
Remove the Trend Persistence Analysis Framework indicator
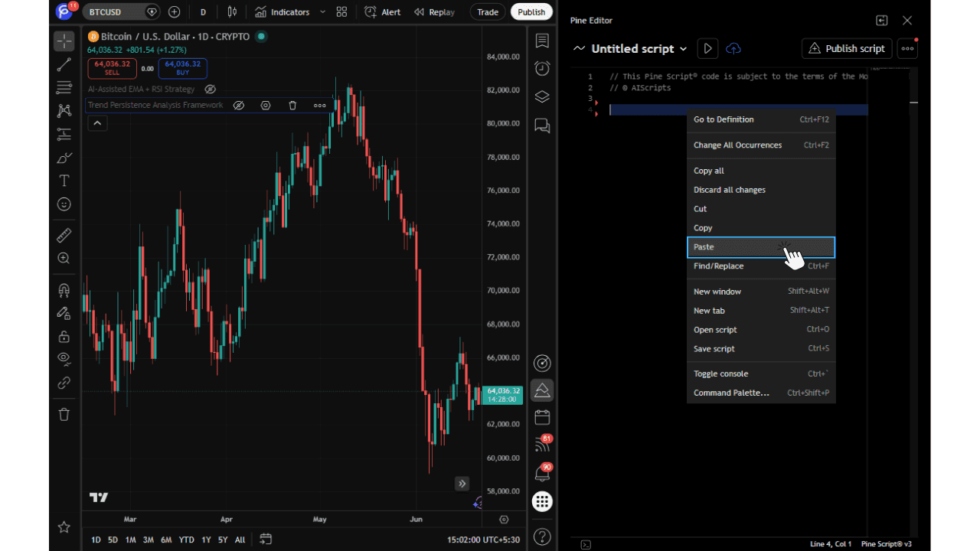pos(292,106)
